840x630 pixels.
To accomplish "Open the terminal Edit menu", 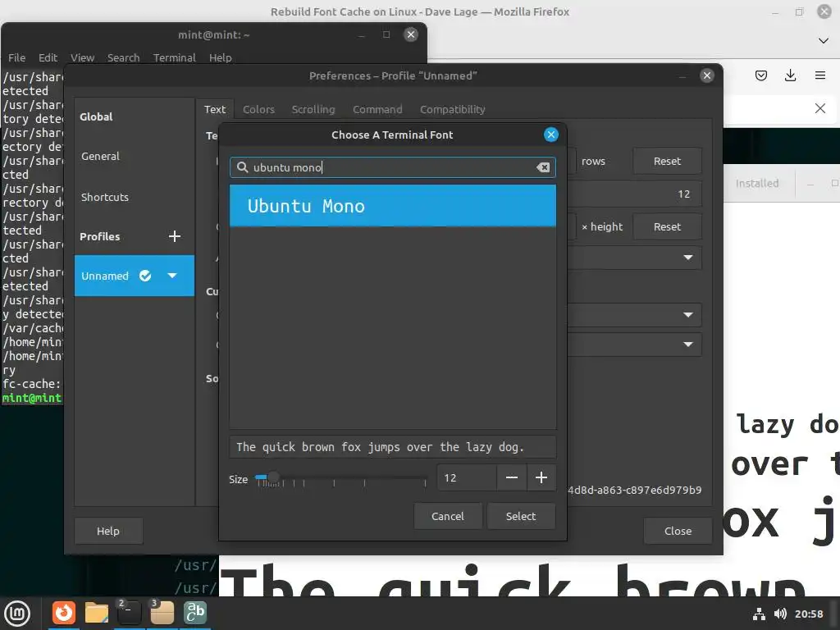I will click(48, 58).
